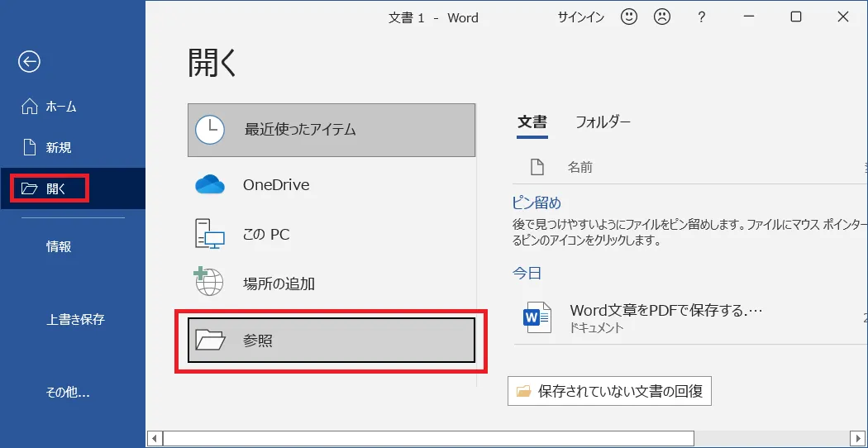
Task: Click the Browse folder icon
Action: pos(210,340)
